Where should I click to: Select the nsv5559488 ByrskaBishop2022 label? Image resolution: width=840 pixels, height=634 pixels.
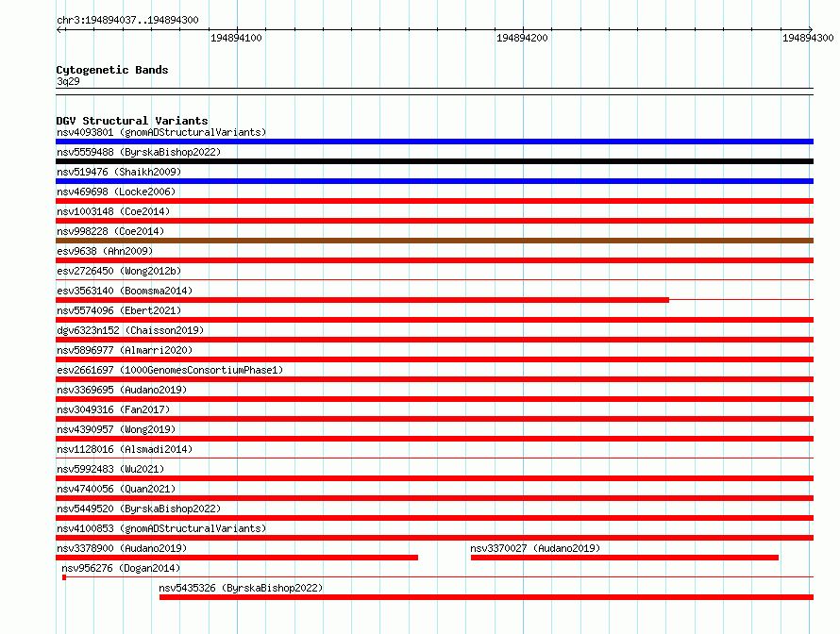(x=139, y=152)
